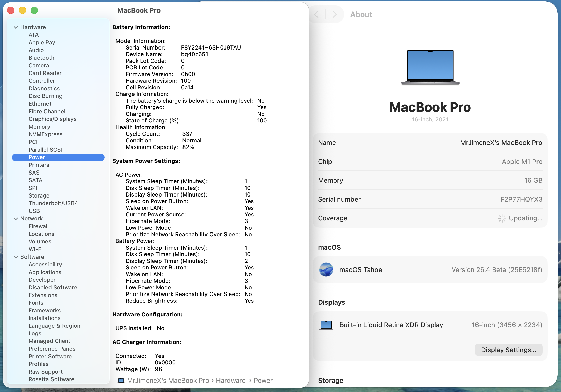Click the Coverage updating spinner

click(x=502, y=218)
